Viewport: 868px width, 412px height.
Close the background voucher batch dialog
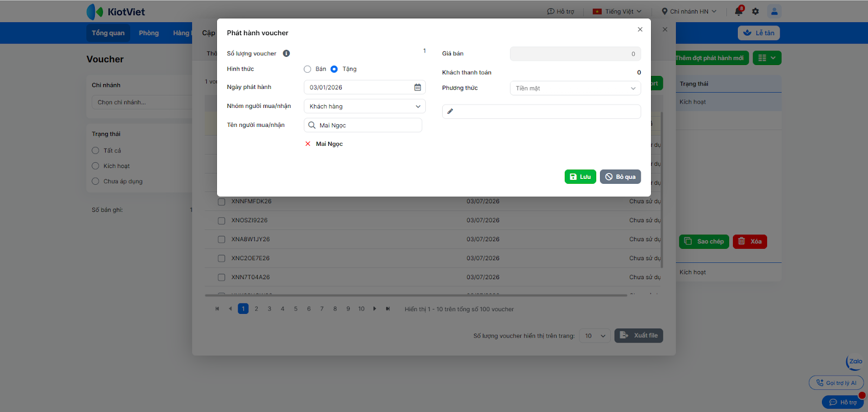(x=665, y=29)
